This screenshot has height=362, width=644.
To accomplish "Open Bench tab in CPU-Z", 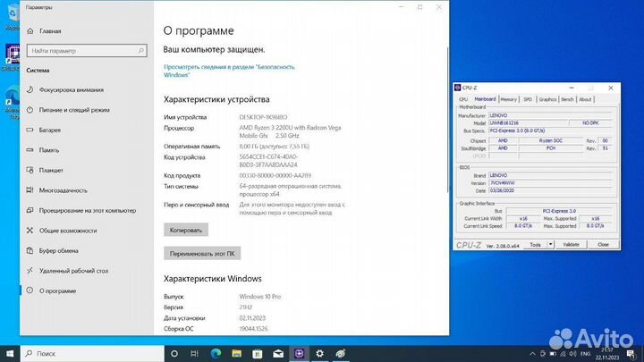I will click(567, 99).
